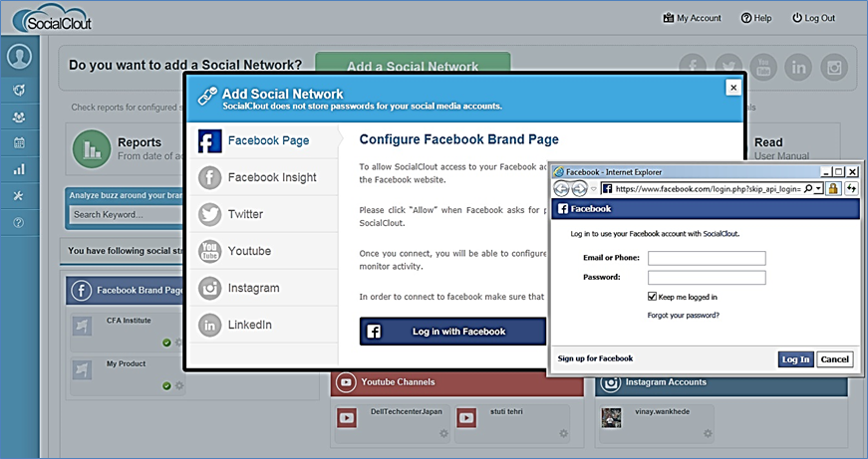Viewport: 868px width, 459px height.
Task: Click the refresh icon in IE address bar
Action: pyautogui.click(x=851, y=188)
